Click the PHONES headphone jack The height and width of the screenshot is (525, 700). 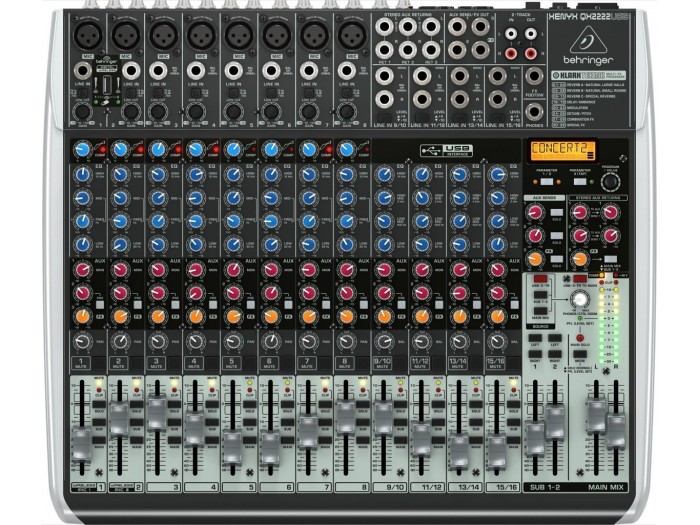pos(534,112)
